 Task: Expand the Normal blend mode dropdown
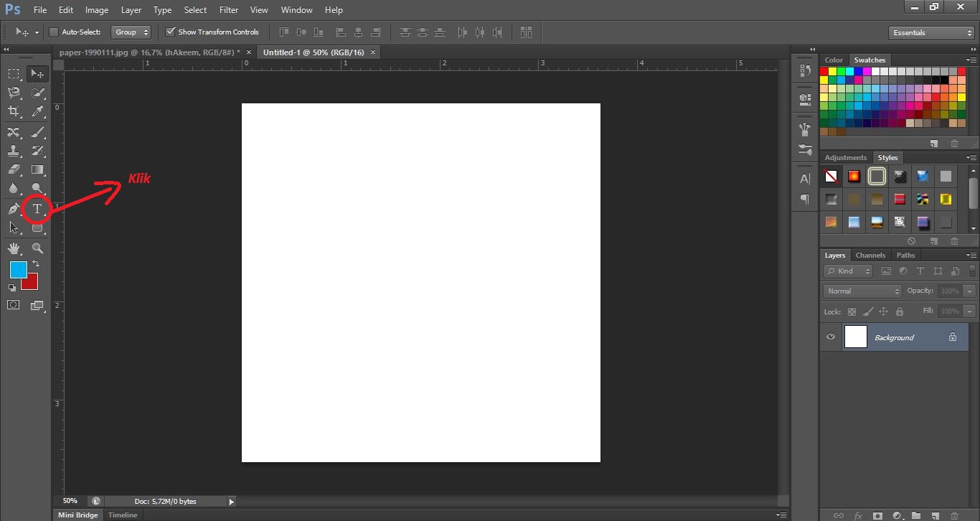click(862, 291)
